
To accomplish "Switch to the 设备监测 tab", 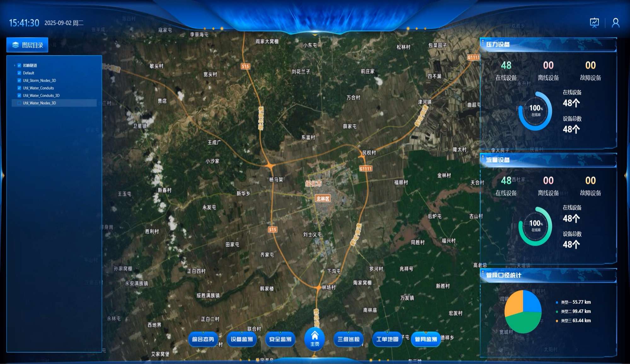I will pyautogui.click(x=242, y=339).
